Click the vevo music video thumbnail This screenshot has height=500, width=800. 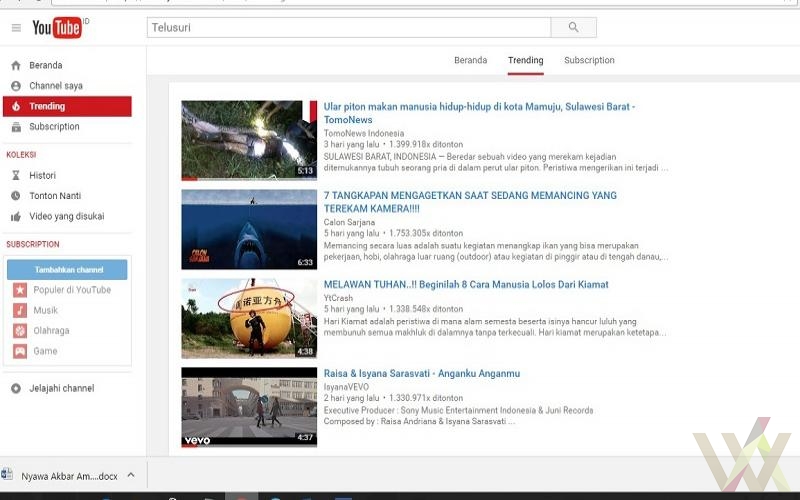click(x=249, y=407)
